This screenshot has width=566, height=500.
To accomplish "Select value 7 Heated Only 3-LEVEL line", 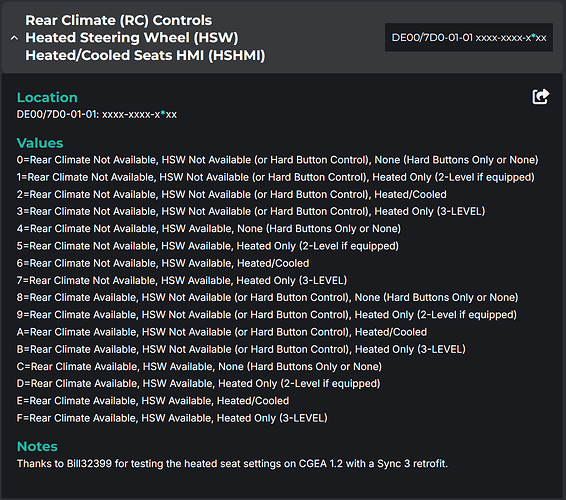I will 182,280.
